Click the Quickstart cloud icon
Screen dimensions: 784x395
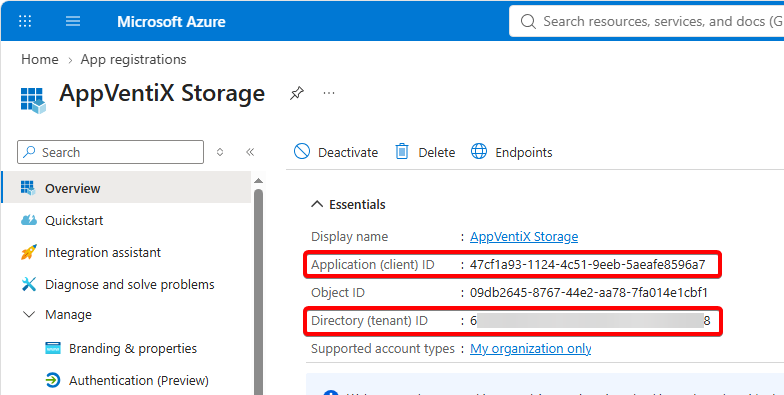(x=29, y=220)
